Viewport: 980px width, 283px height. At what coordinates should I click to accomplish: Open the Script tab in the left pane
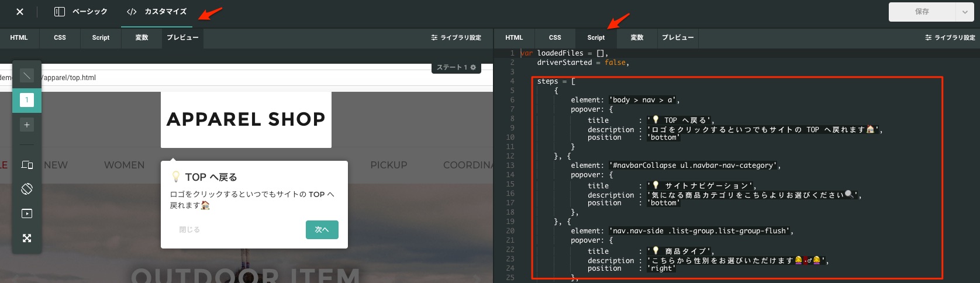pos(101,37)
